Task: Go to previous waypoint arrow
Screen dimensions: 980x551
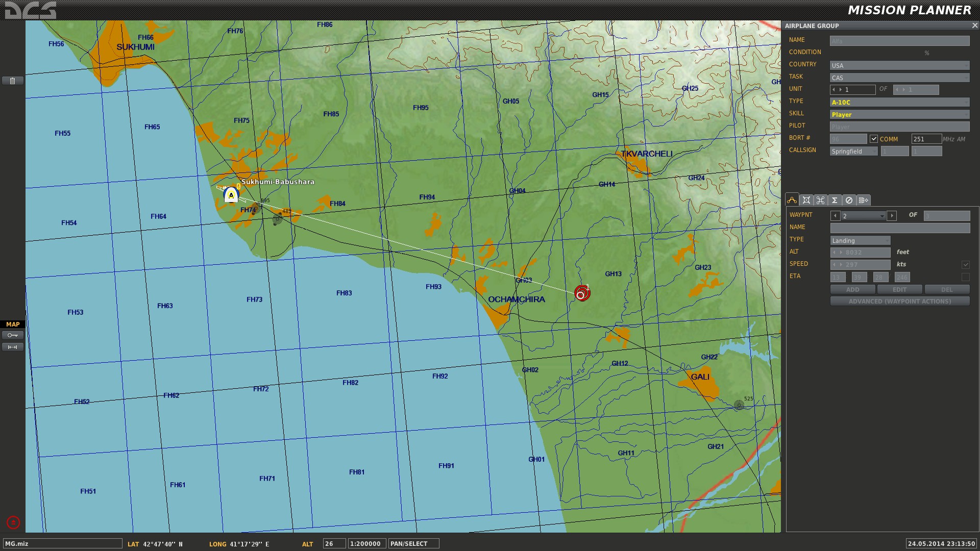Action: pyautogui.click(x=835, y=216)
